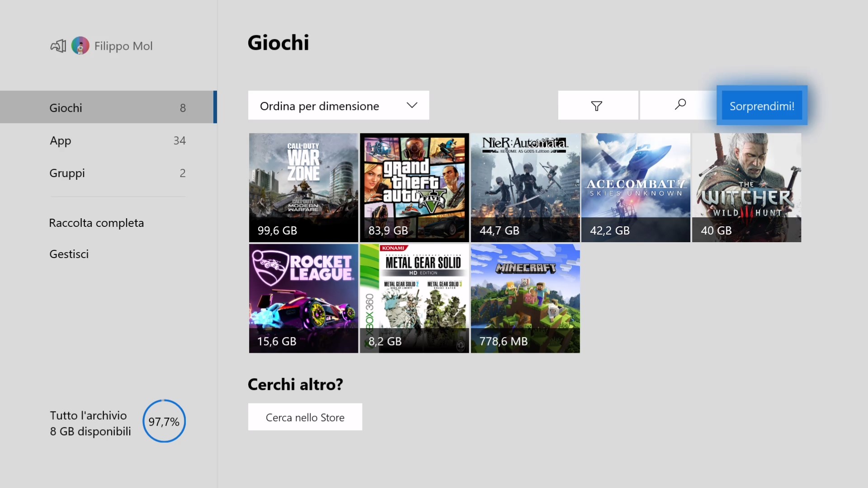The width and height of the screenshot is (868, 488).
Task: Open Metal Gear Solid HD Edition tile
Action: click(x=414, y=299)
